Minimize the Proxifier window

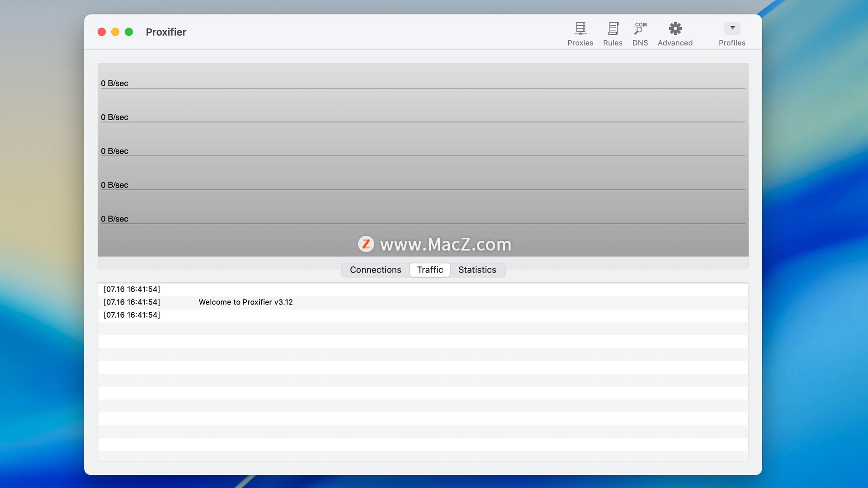[115, 32]
